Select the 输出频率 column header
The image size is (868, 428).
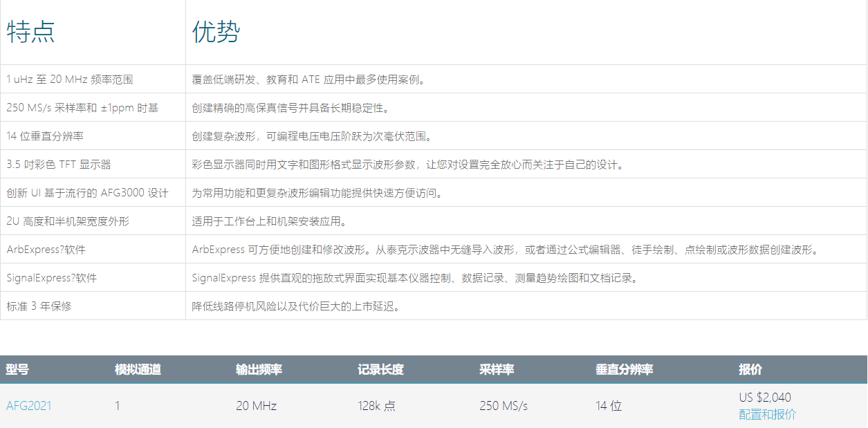point(259,369)
